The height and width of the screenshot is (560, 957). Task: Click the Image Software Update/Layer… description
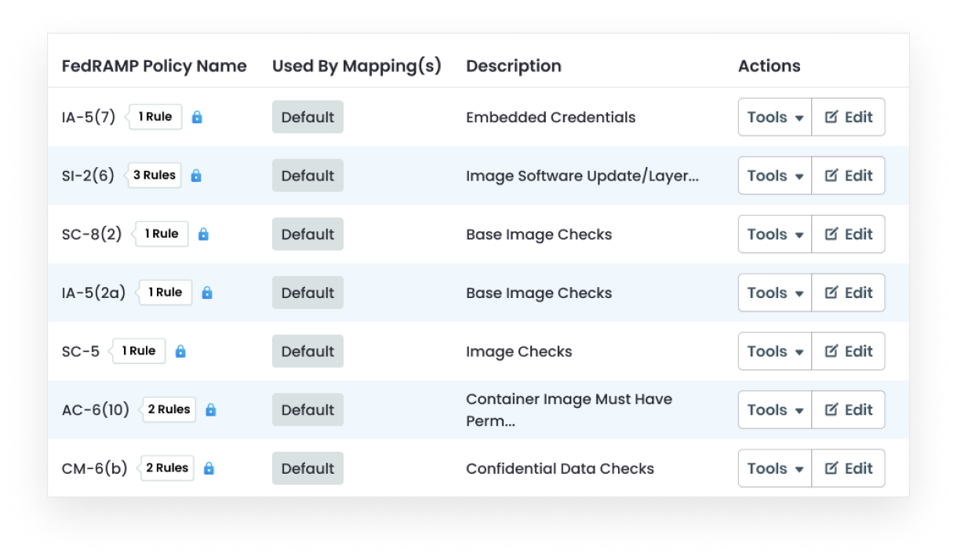582,176
